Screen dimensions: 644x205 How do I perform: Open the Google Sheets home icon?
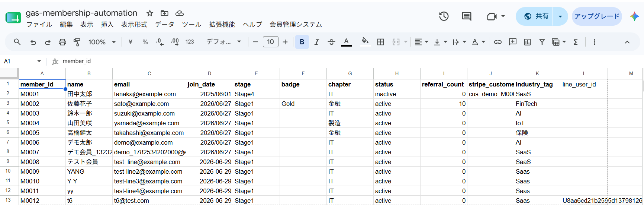[x=13, y=17]
